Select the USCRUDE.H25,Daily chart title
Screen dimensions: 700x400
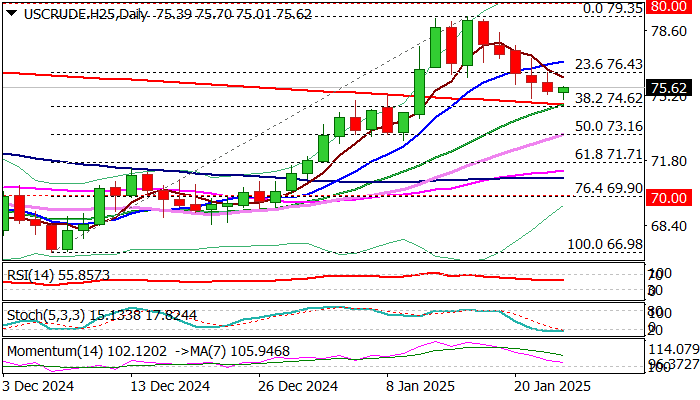(x=85, y=14)
